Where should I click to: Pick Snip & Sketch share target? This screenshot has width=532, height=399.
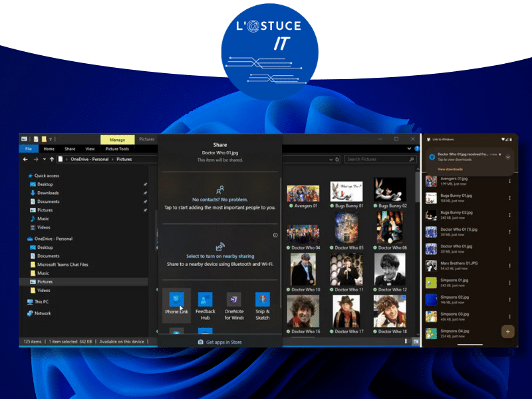pos(262,305)
